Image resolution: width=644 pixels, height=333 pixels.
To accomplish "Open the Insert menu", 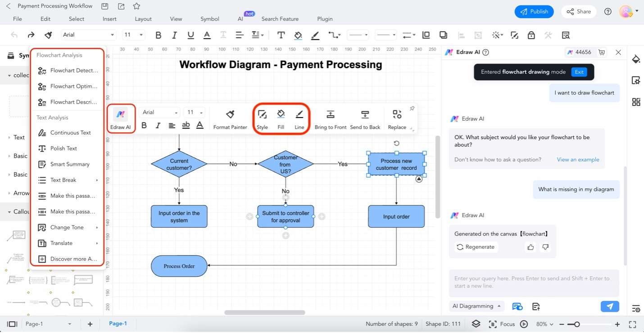I will 109,19.
